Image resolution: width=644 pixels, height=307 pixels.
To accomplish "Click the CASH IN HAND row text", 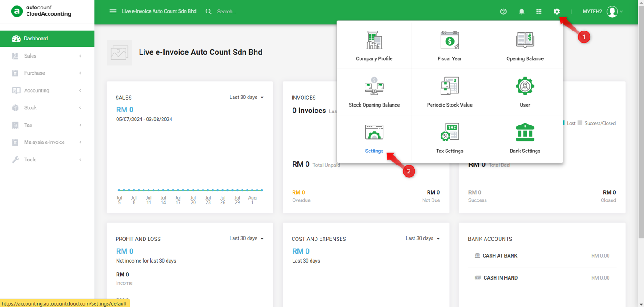I will (x=500, y=278).
